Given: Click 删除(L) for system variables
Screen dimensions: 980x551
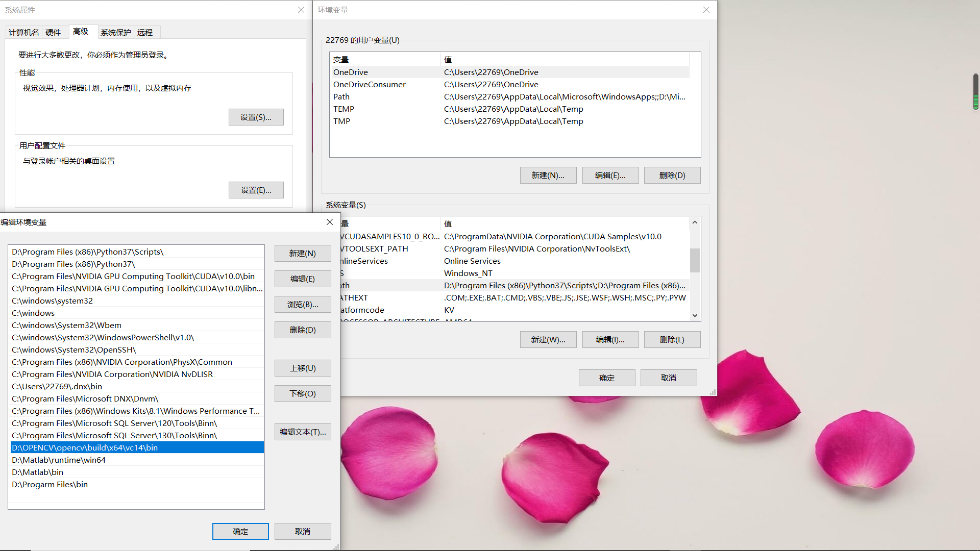Looking at the screenshot, I should coord(672,340).
